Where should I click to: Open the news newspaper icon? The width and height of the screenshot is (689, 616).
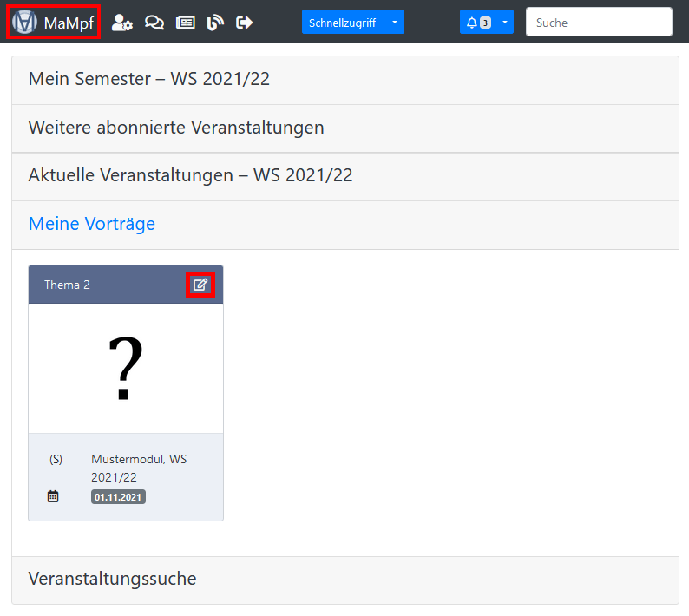click(185, 23)
